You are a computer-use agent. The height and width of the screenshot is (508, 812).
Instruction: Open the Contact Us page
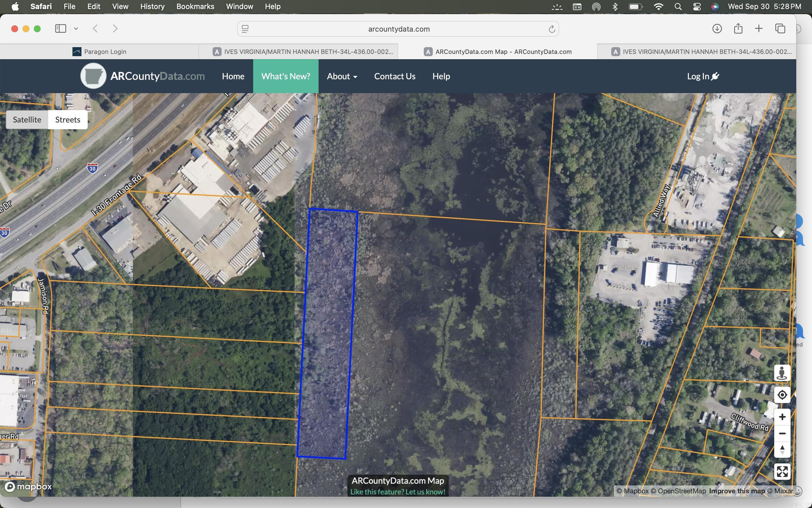click(395, 76)
